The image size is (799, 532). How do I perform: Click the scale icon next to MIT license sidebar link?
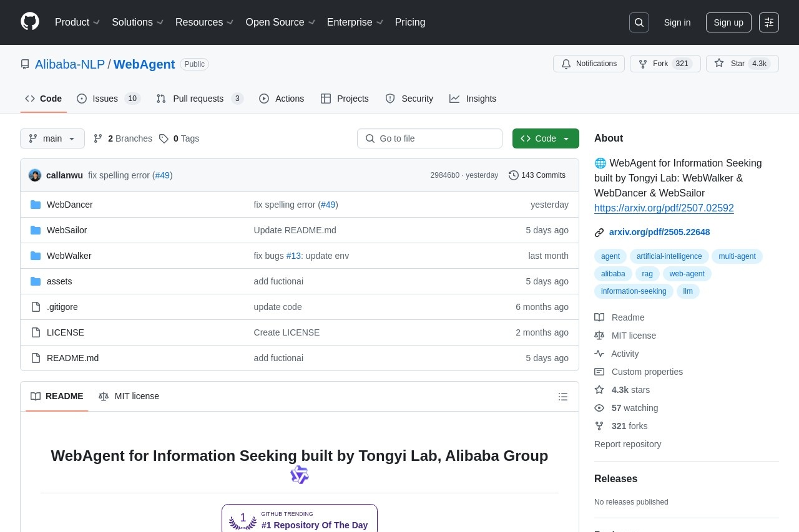(x=599, y=336)
